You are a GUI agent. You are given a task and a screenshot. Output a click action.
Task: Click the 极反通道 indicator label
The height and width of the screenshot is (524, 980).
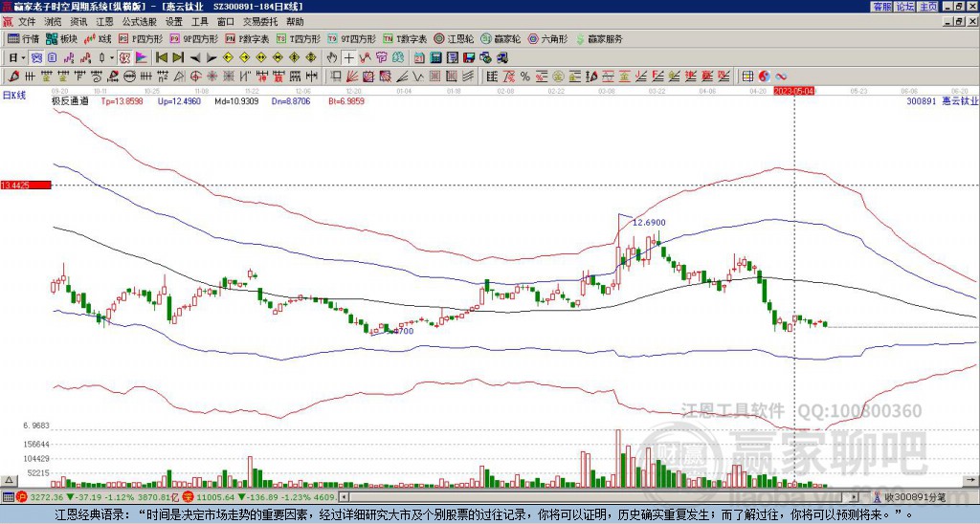[x=69, y=100]
